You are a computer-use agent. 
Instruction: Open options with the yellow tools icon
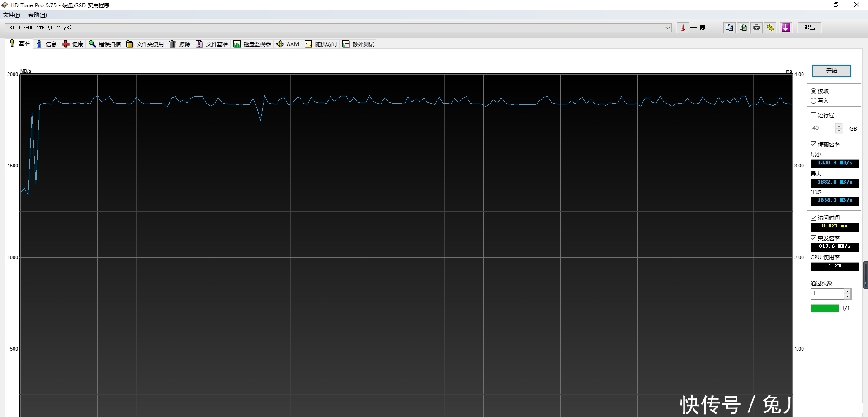(770, 28)
